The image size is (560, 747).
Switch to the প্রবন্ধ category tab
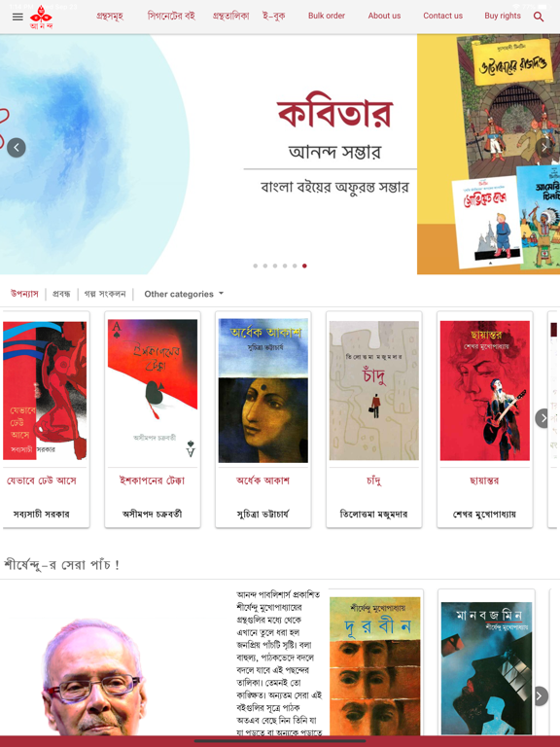pos(61,294)
